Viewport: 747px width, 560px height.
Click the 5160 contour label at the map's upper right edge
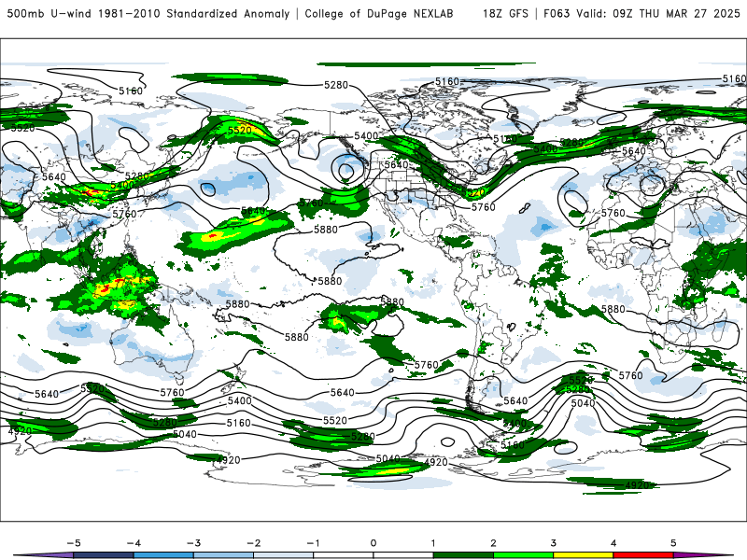734,78
